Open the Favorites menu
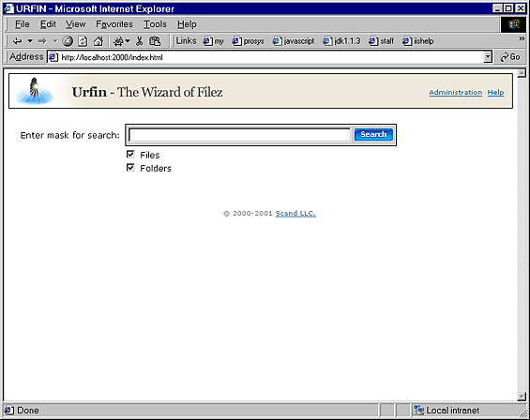This screenshot has height=420, width=530. [114, 24]
